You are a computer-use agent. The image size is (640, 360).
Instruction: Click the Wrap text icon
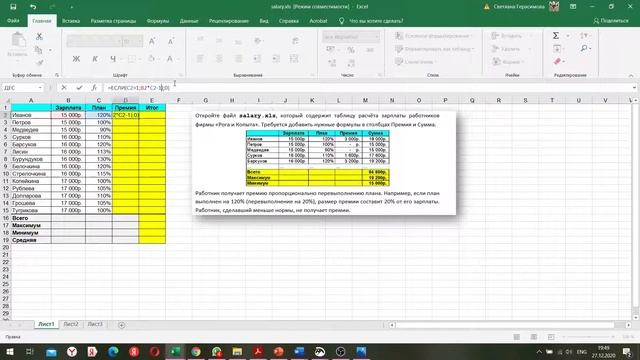pyautogui.click(x=295, y=41)
